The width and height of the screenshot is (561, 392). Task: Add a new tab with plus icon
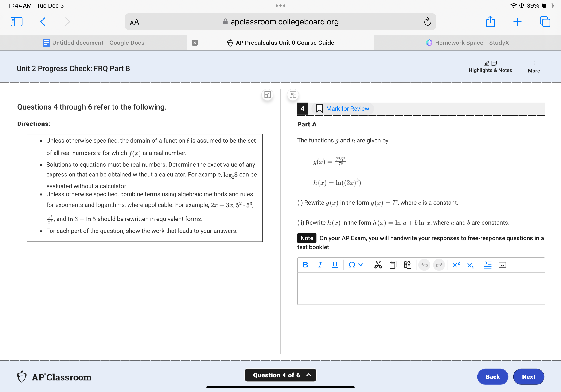pos(517,22)
